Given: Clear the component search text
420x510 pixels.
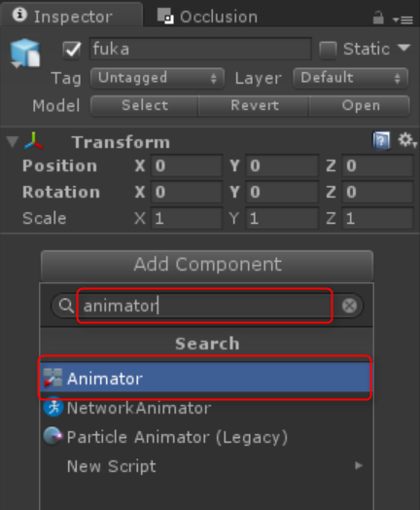Looking at the screenshot, I should (349, 306).
